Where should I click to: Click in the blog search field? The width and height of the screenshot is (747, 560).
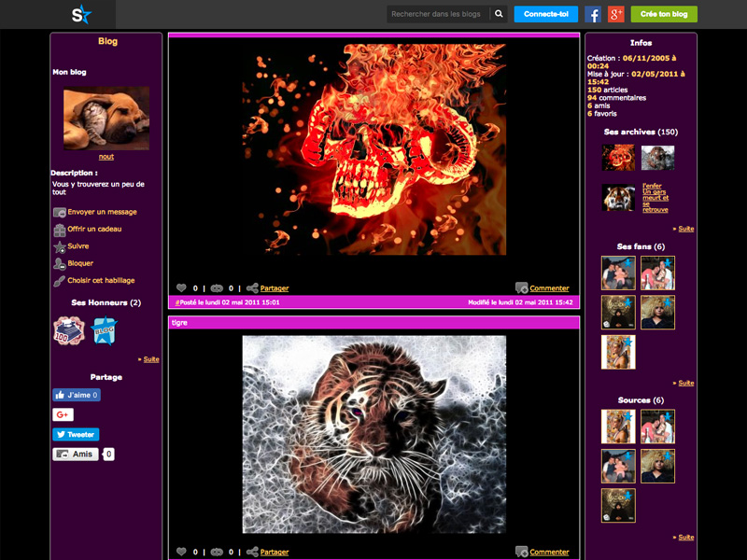coord(437,14)
